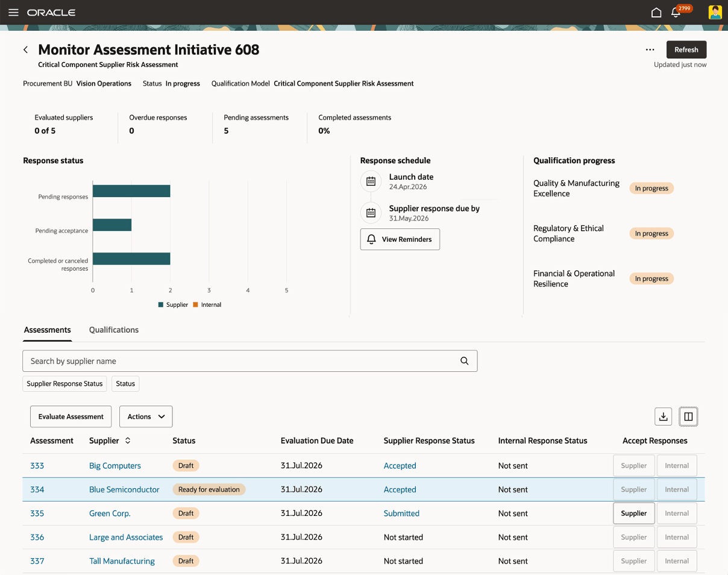The image size is (728, 575).
Task: Expand the Actions dropdown
Action: [146, 416]
